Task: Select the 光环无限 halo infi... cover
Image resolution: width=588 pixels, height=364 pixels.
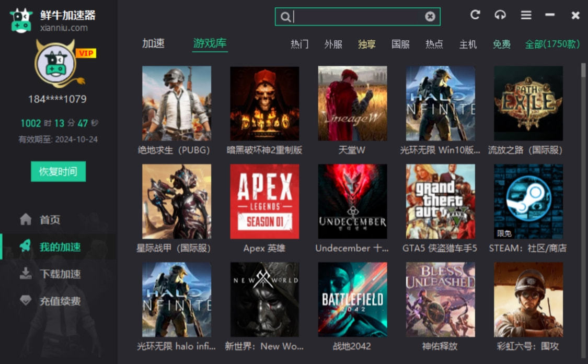Action: 177,300
